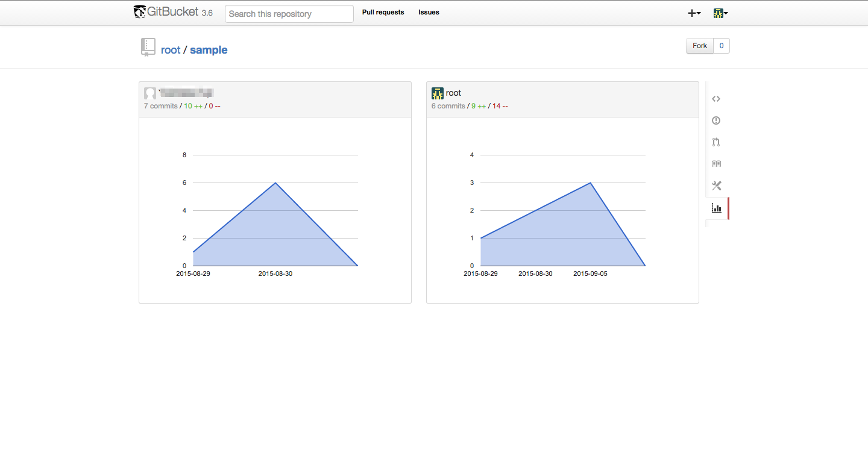Click root user avatar in contributor card
The image size is (868, 456).
[x=438, y=93]
